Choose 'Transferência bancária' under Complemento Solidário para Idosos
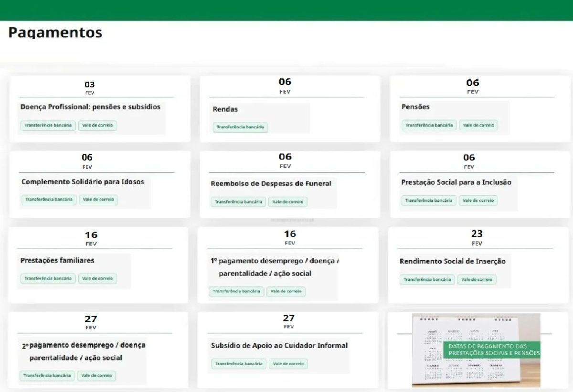This screenshot has height=392, width=573. point(49,200)
